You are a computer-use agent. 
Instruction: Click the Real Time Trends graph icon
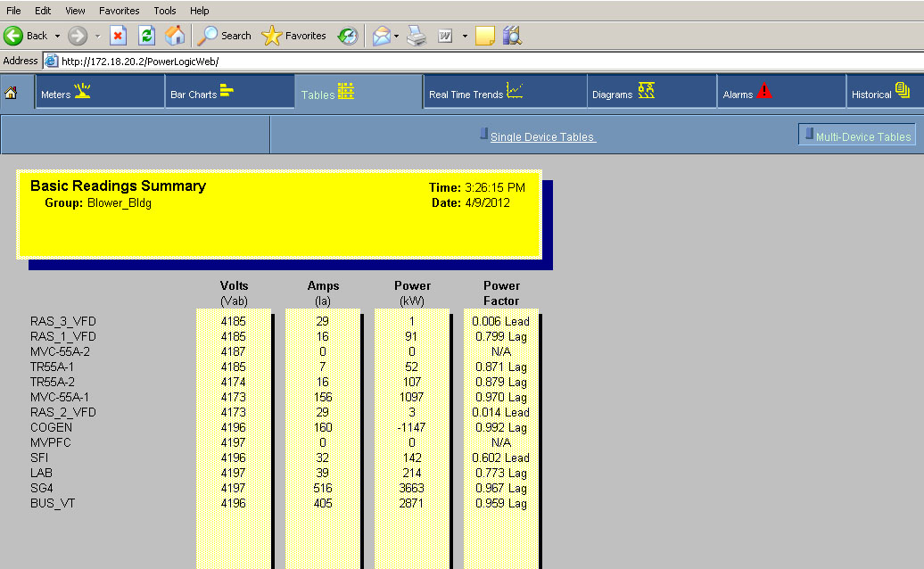click(515, 91)
